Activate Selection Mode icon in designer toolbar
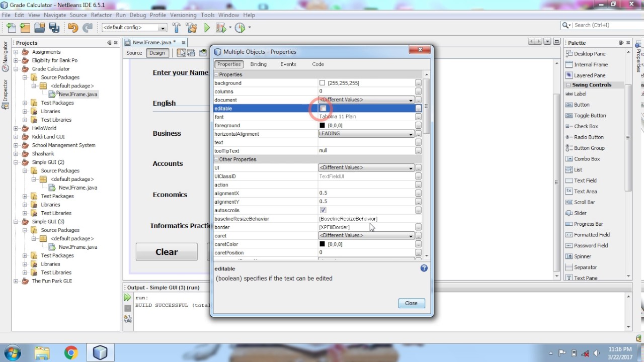This screenshot has width=644, height=362. pos(181,52)
